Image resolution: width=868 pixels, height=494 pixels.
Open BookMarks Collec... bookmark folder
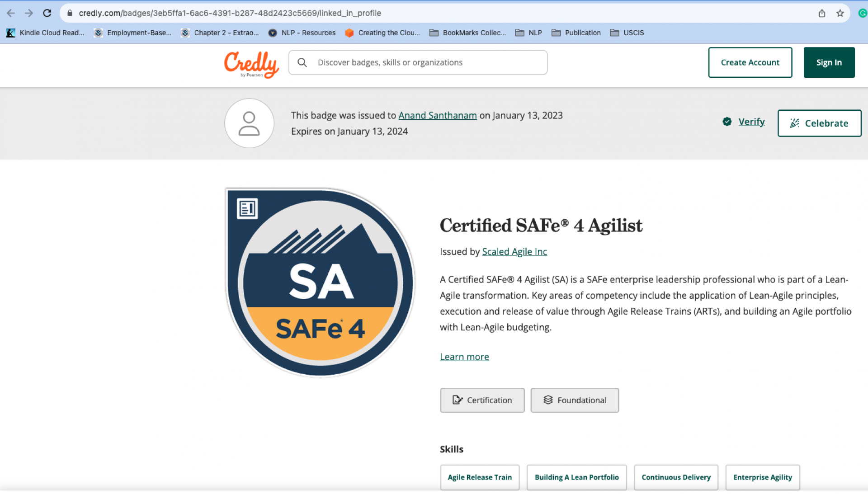click(467, 33)
